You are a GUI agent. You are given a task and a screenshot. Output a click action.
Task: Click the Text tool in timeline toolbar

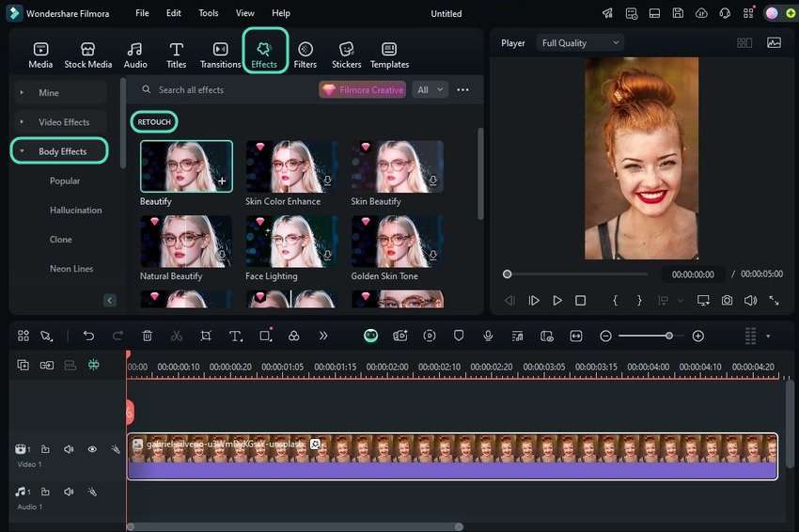(235, 336)
